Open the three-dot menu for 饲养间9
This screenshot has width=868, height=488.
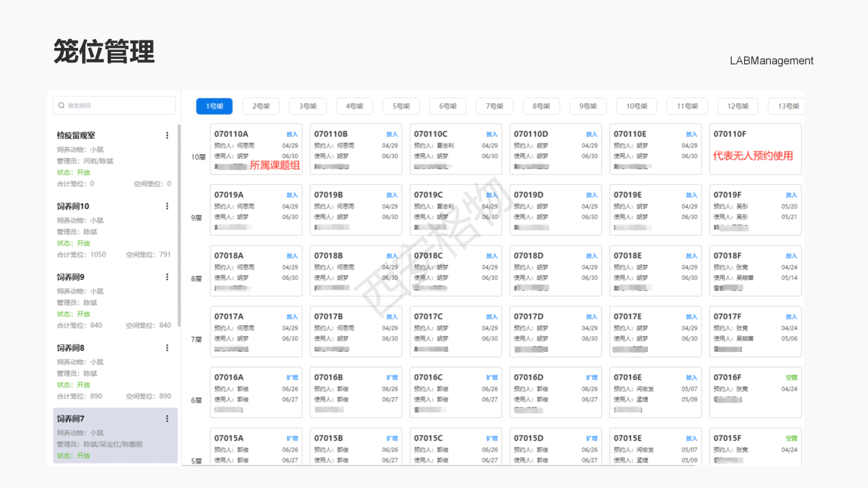pos(167,277)
